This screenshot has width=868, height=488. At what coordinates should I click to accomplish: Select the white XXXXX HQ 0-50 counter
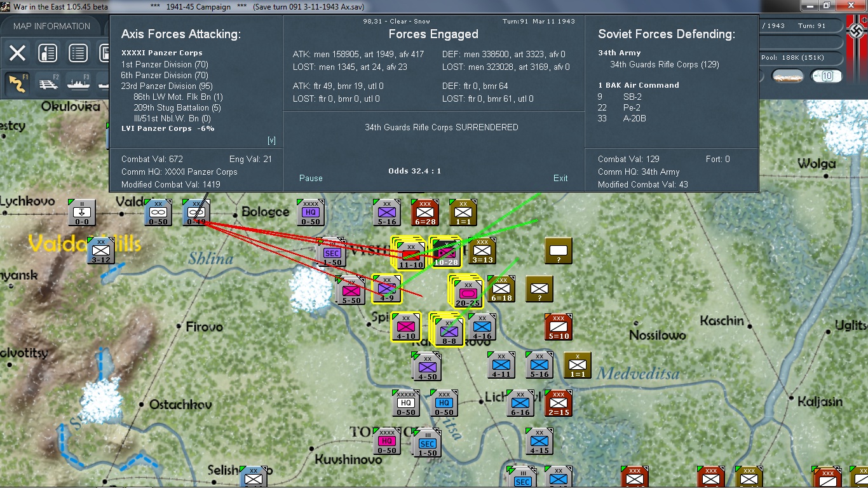pyautogui.click(x=406, y=402)
